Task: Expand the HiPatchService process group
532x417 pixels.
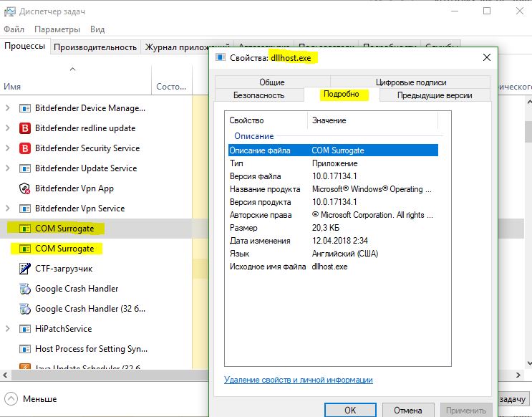Action: pos(7,329)
